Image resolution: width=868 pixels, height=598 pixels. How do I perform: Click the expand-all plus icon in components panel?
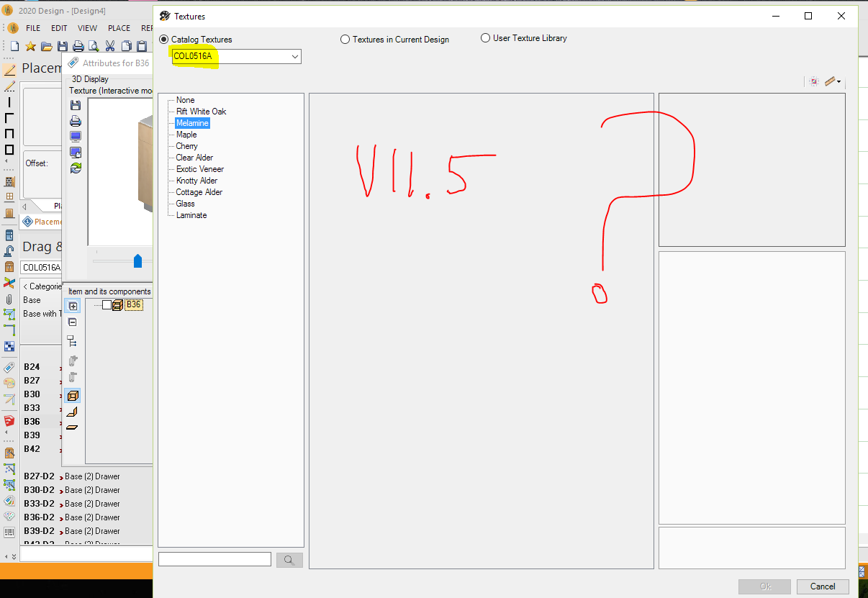[x=73, y=306]
